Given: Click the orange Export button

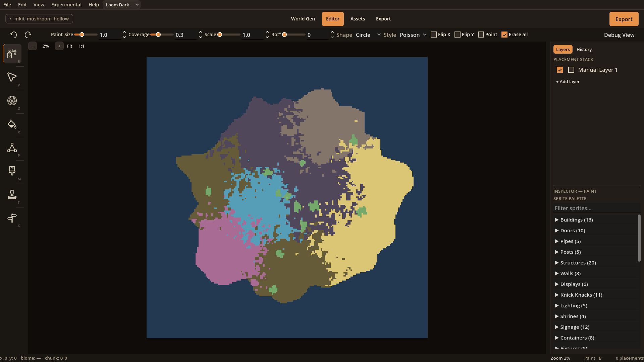Looking at the screenshot, I should point(624,19).
